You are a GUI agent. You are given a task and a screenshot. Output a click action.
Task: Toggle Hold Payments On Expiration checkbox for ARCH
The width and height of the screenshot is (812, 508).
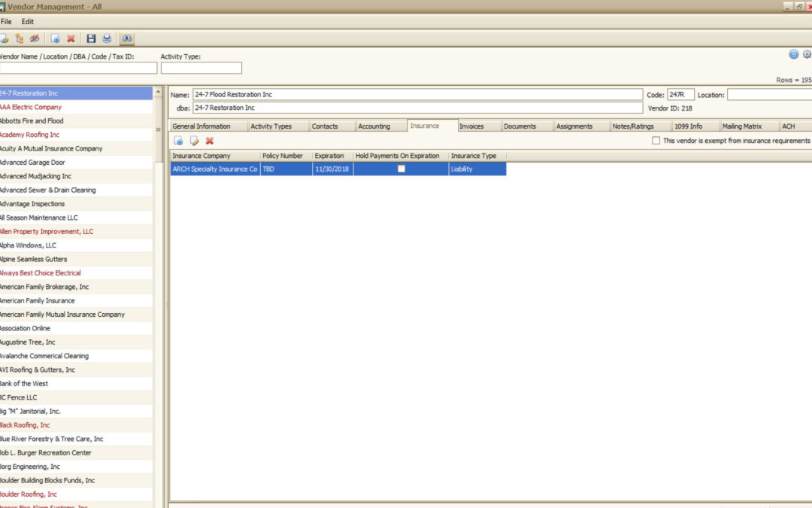point(401,169)
